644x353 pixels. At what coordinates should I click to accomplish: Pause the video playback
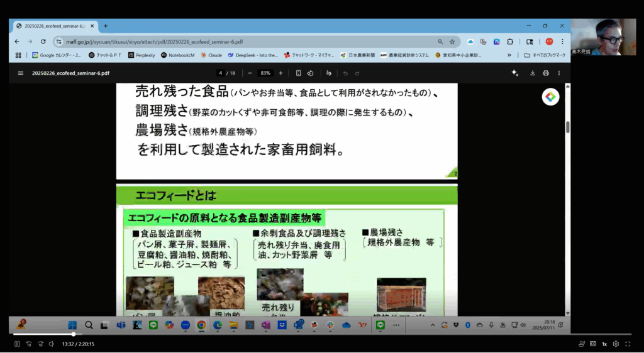point(17,344)
